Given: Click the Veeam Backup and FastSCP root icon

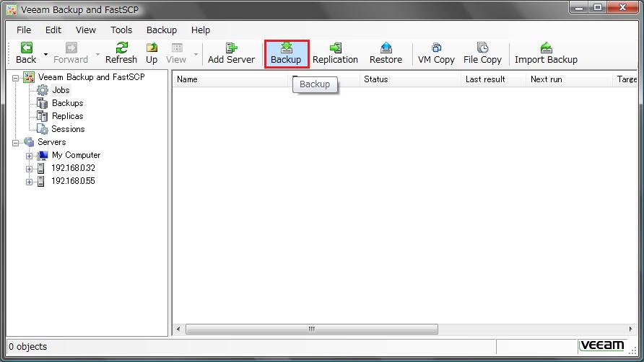Looking at the screenshot, I should [29, 76].
